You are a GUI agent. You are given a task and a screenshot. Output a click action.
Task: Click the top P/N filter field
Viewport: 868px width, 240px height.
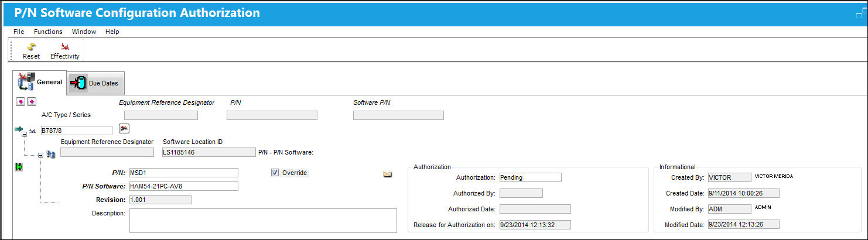(272, 115)
